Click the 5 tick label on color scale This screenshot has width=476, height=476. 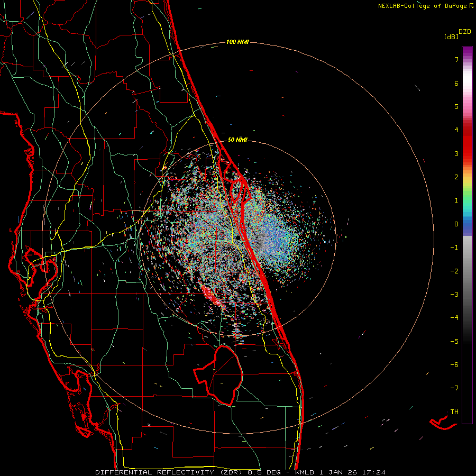coord(456,106)
